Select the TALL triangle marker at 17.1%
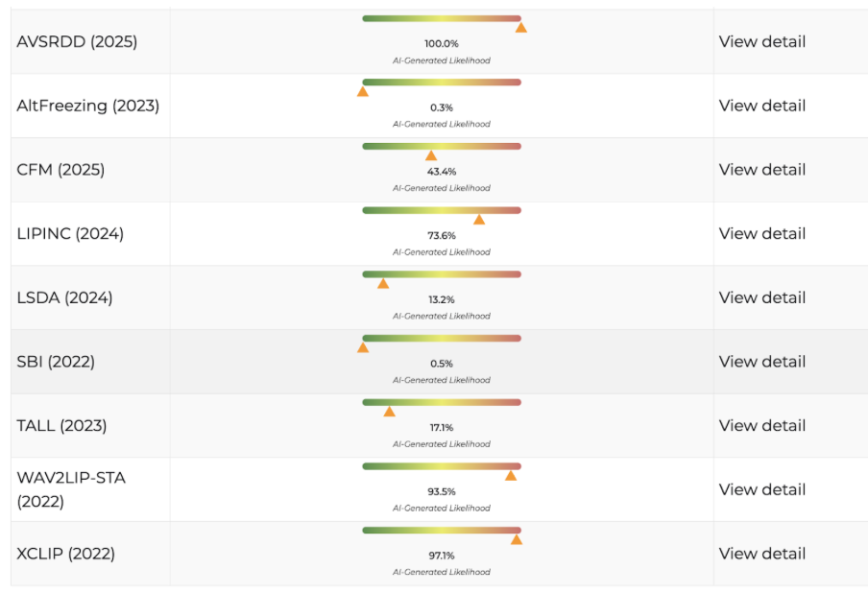 pyautogui.click(x=389, y=412)
